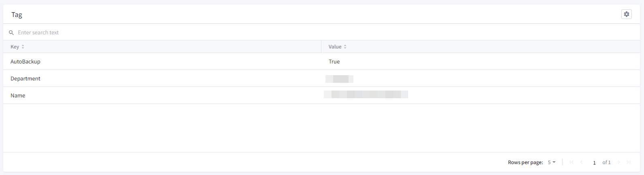Open the Rows per page dropdown

point(551,162)
